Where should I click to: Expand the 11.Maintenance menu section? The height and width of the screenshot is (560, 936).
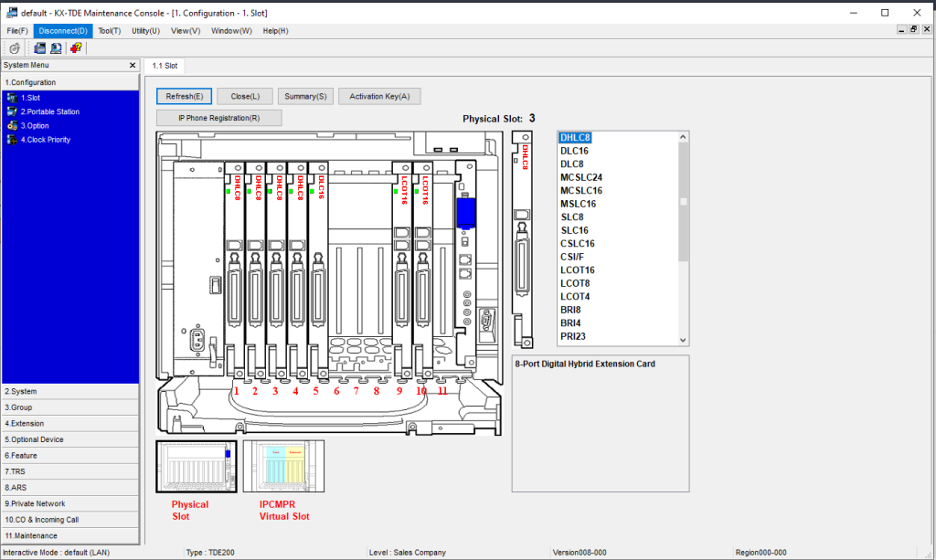pyautogui.click(x=69, y=536)
